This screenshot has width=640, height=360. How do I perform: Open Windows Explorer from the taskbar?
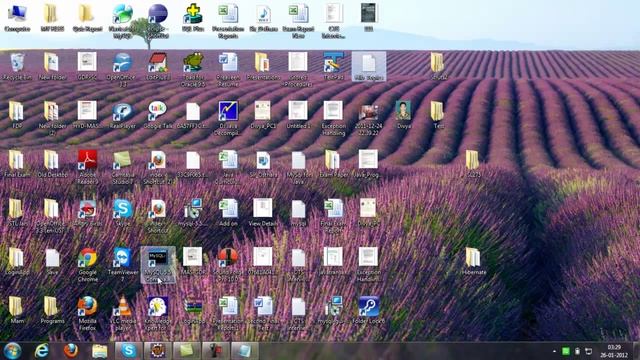(x=99, y=351)
